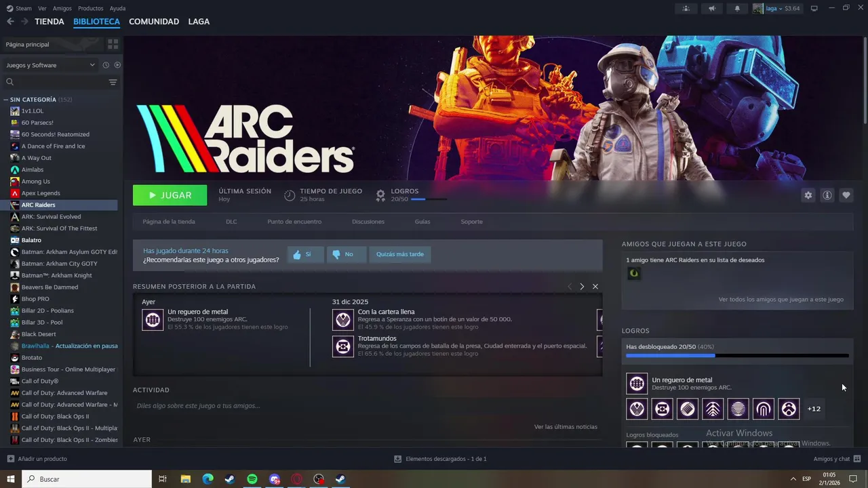Open Task View on taskbar
The height and width of the screenshot is (488, 868).
163,479
